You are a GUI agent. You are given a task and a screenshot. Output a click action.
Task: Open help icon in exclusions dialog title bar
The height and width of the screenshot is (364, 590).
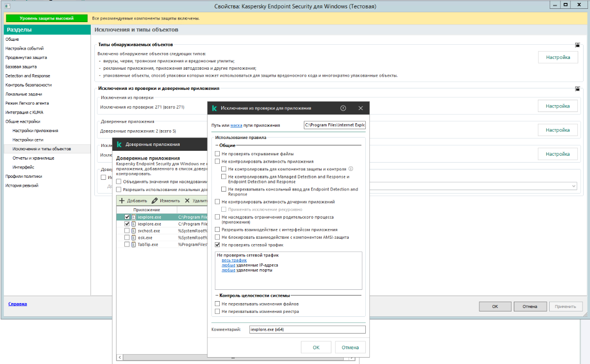[343, 108]
